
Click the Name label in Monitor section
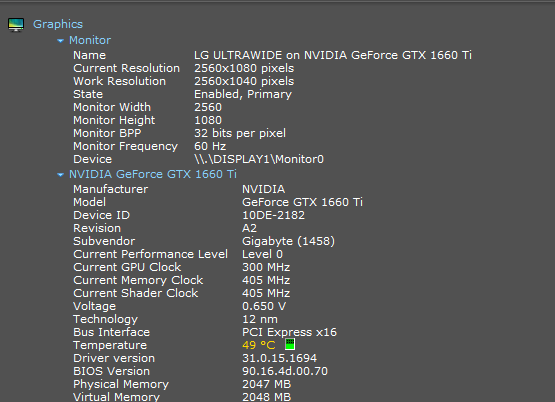pyautogui.click(x=90, y=55)
